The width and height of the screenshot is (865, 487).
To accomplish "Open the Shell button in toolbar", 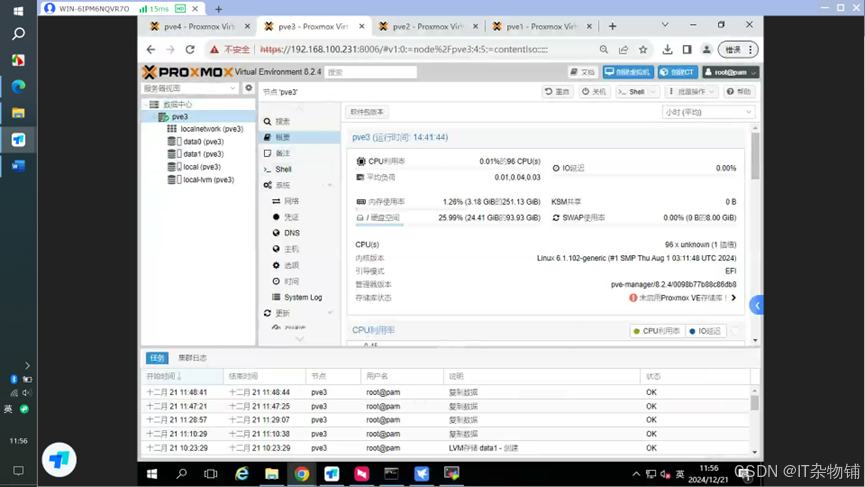I will [x=632, y=92].
